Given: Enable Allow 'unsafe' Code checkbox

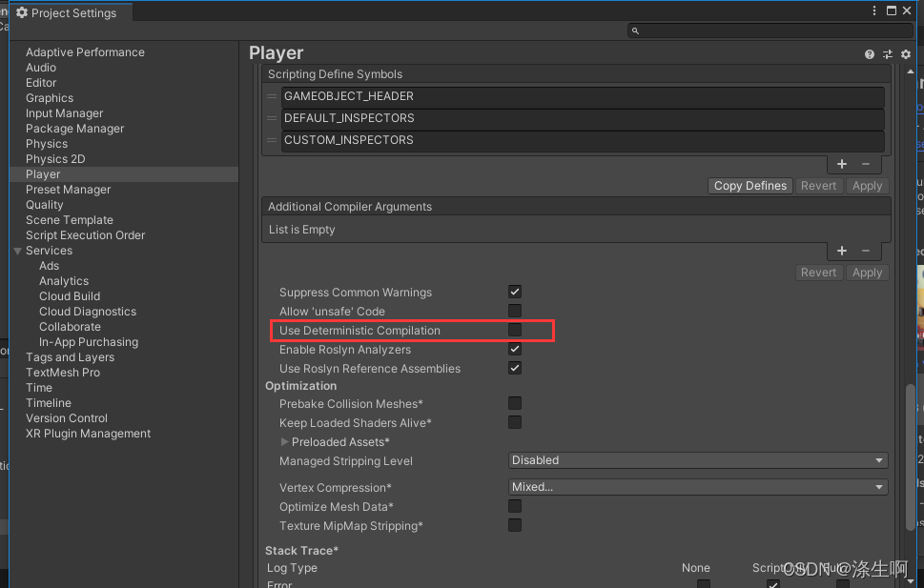Looking at the screenshot, I should tap(515, 311).
